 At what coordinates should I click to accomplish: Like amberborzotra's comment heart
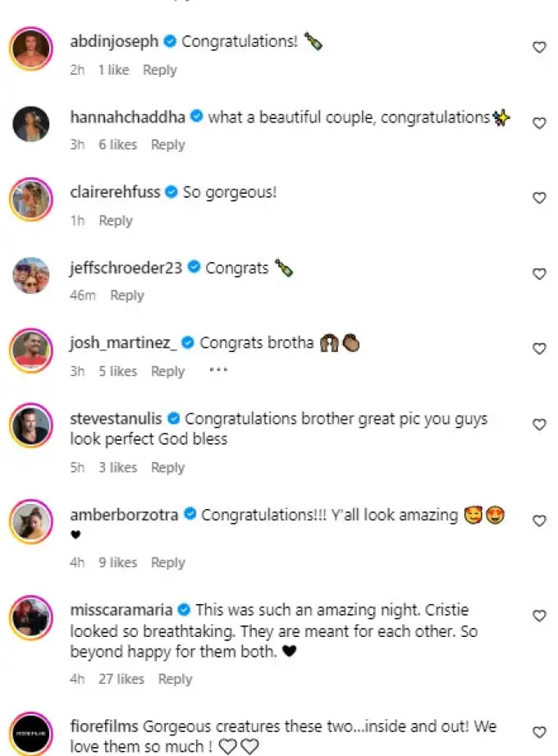click(x=539, y=520)
